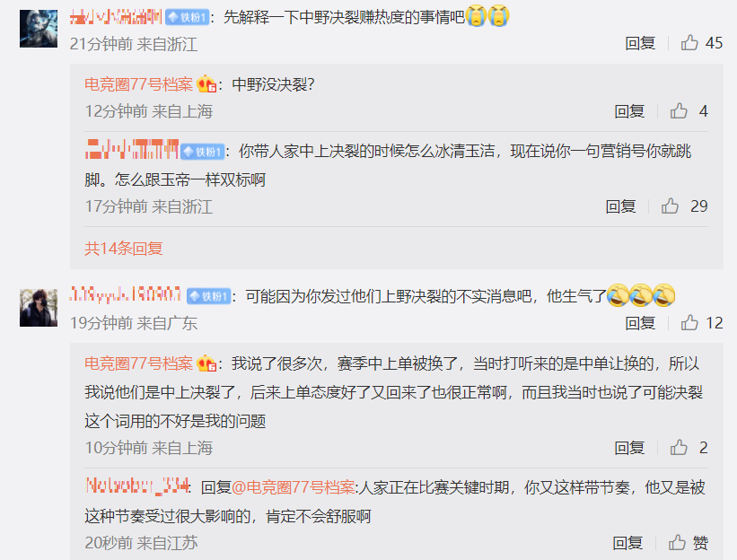
Task: Reply to the 10分钟前 comment from 上海
Action: coord(629,448)
